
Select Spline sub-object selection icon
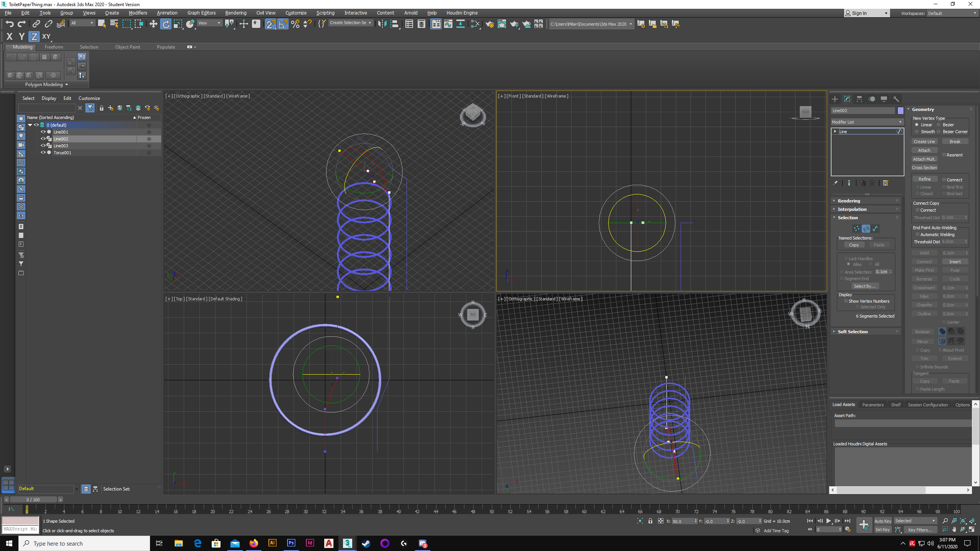pos(875,228)
